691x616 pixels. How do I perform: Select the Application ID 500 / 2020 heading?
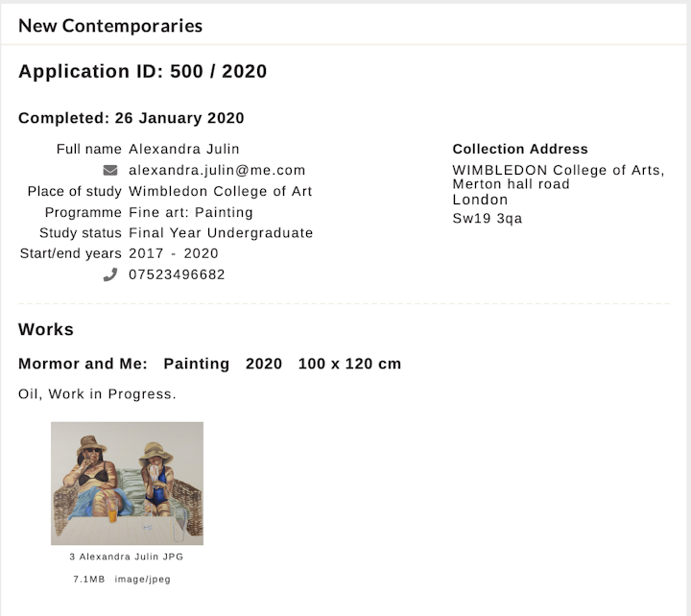142,72
